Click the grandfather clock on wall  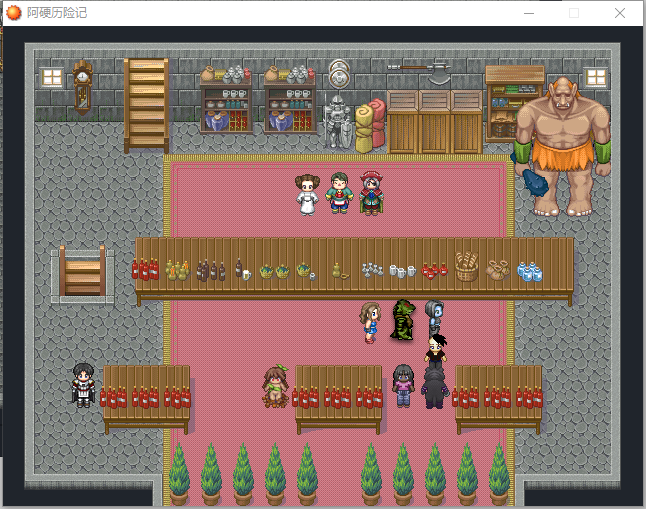[82, 87]
